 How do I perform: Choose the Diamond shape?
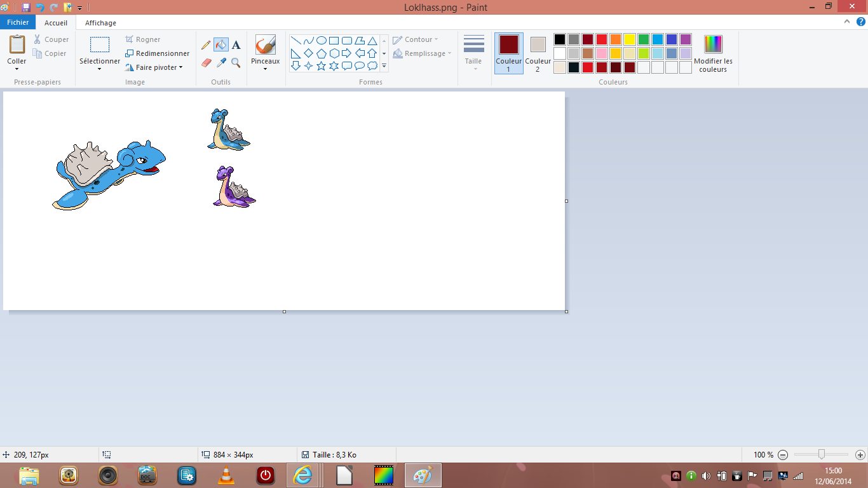pyautogui.click(x=309, y=53)
